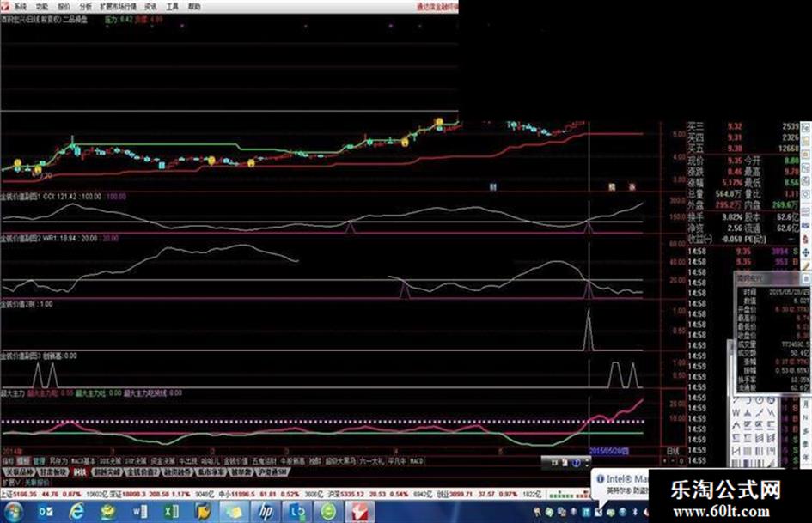Viewport: 812px width, 523px height.
Task: Switch to the 超级大黑马 indicator template
Action: click(x=341, y=461)
